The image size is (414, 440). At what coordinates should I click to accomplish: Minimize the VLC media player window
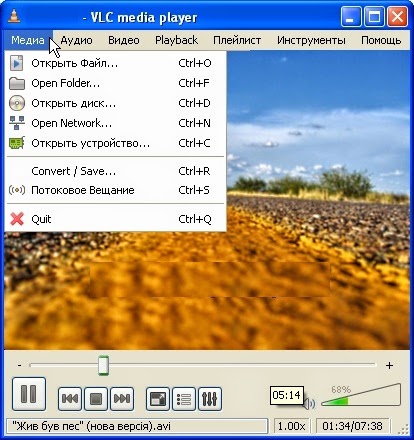[350, 17]
